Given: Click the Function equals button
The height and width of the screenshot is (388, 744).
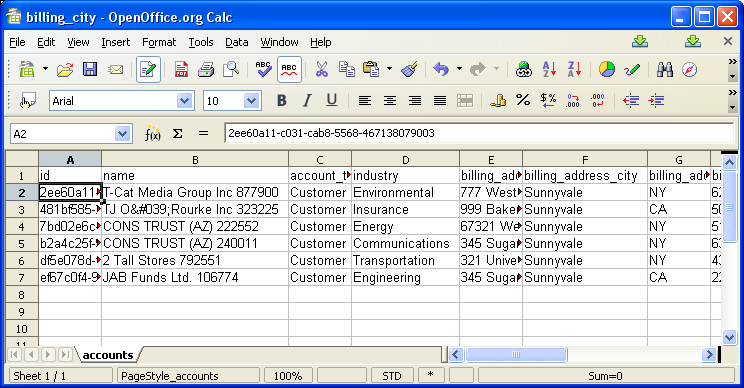Looking at the screenshot, I should [x=203, y=134].
